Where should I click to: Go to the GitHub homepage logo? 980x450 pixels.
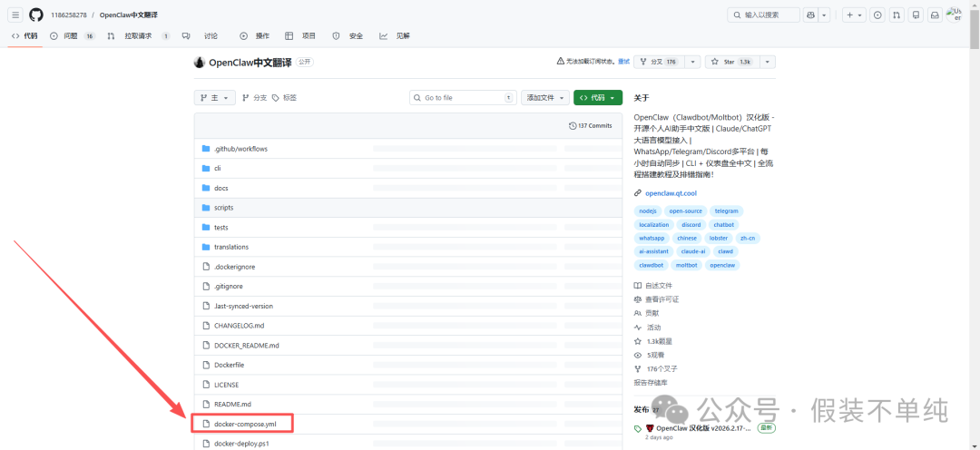tap(36, 15)
